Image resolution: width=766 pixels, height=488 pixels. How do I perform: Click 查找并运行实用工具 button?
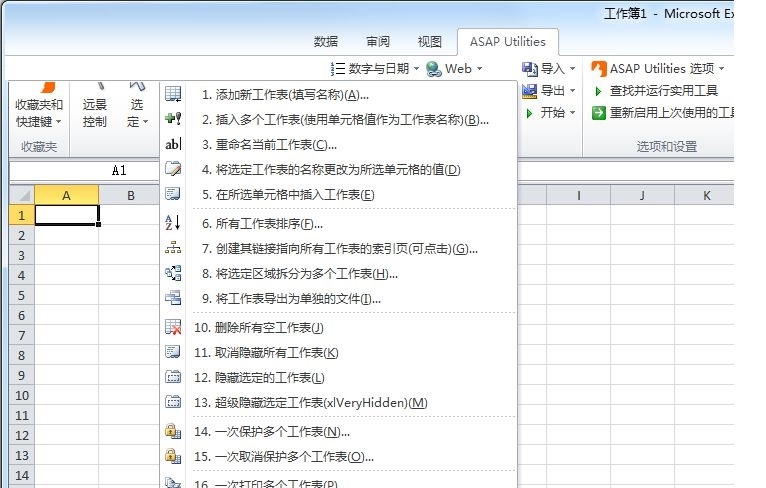tap(656, 91)
